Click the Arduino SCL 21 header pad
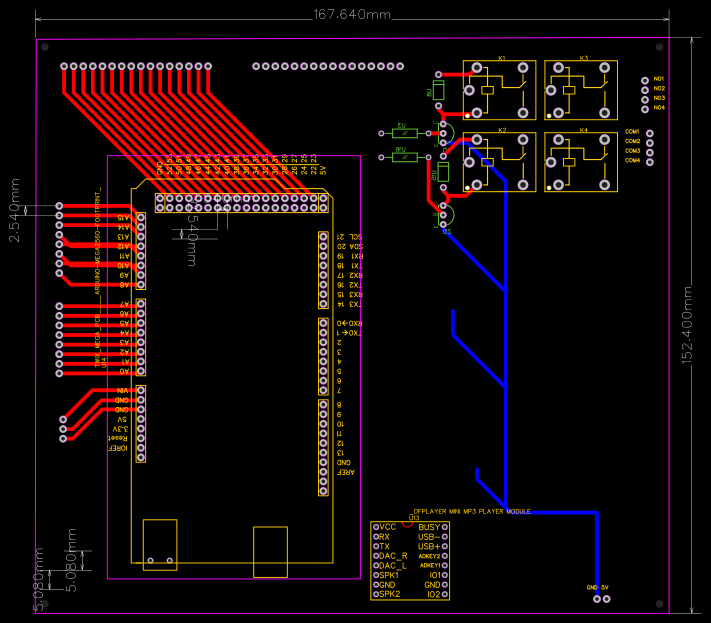The height and width of the screenshot is (623, 711). 323,237
